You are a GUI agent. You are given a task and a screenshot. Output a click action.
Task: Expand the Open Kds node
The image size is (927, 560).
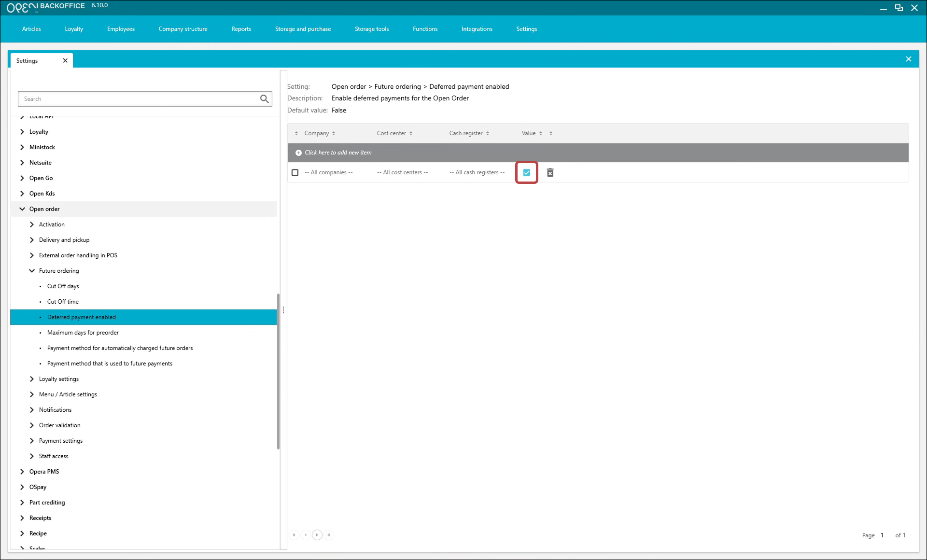(x=22, y=194)
